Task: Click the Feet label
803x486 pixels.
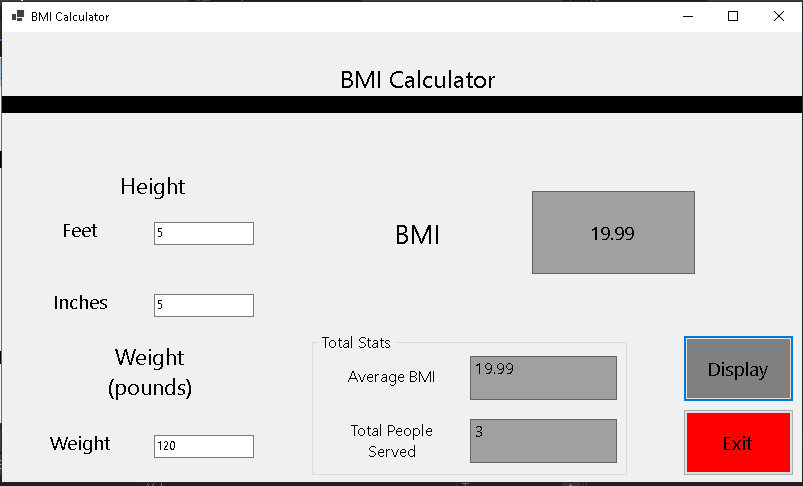Action: pos(80,231)
